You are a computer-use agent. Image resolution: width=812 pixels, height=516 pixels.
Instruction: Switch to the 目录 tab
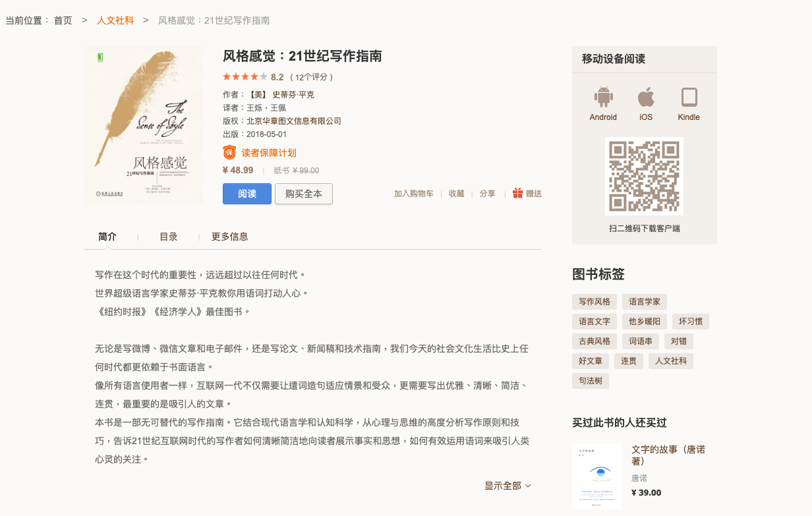point(169,237)
